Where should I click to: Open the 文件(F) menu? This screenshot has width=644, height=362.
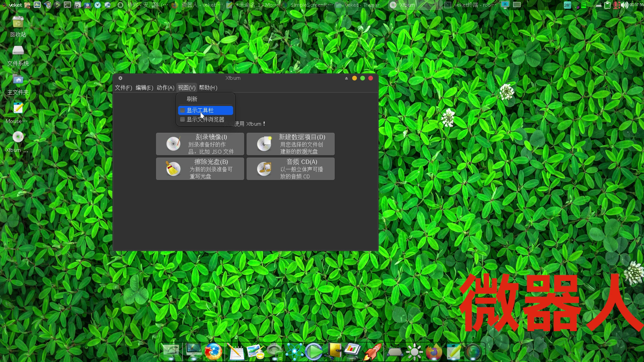pos(123,87)
